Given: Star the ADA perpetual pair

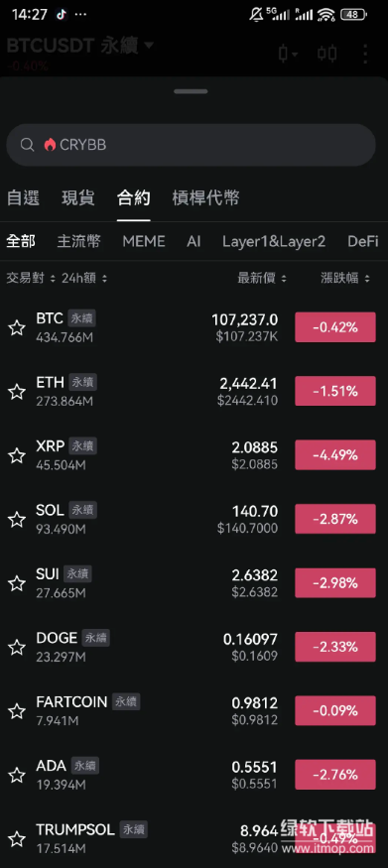Looking at the screenshot, I should tap(17, 775).
